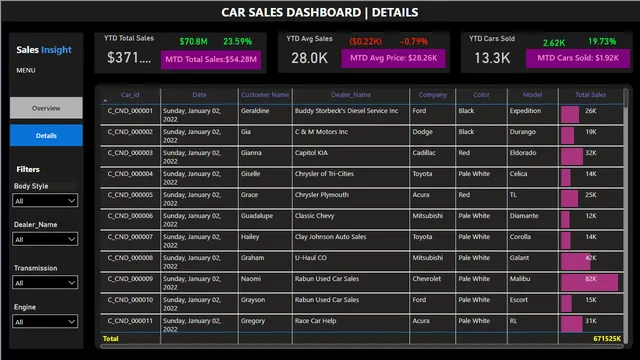Expand the Body Style filter dropdown
The height and width of the screenshot is (360, 640).
[x=45, y=200]
